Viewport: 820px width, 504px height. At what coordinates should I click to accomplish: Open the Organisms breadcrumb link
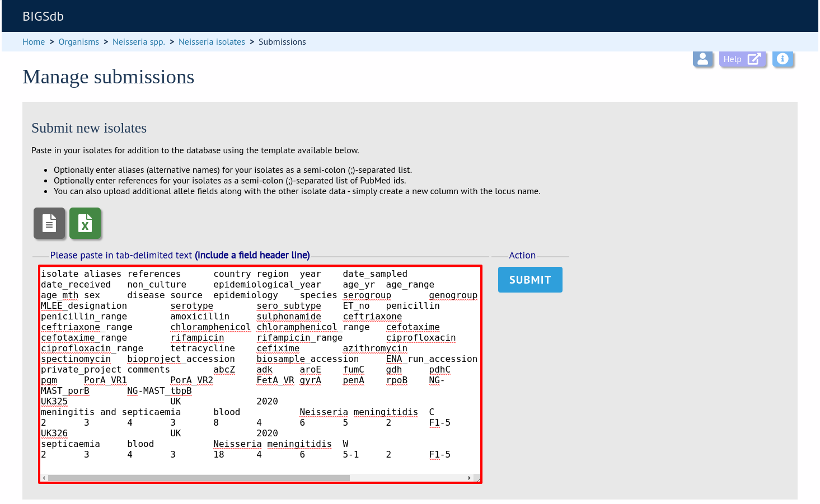(x=79, y=42)
